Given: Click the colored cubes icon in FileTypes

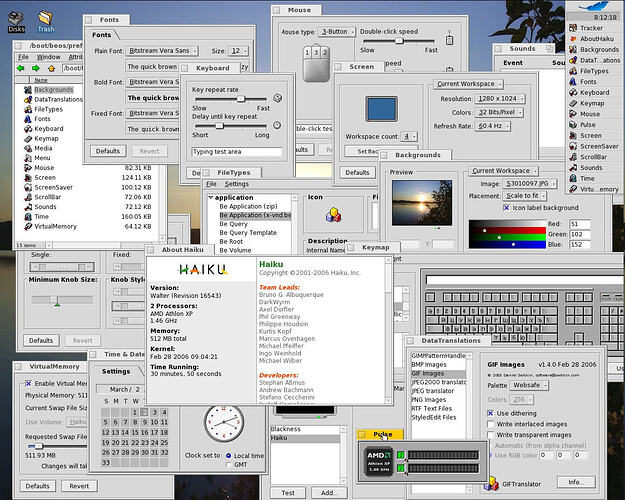Looking at the screenshot, I should coord(334,215).
